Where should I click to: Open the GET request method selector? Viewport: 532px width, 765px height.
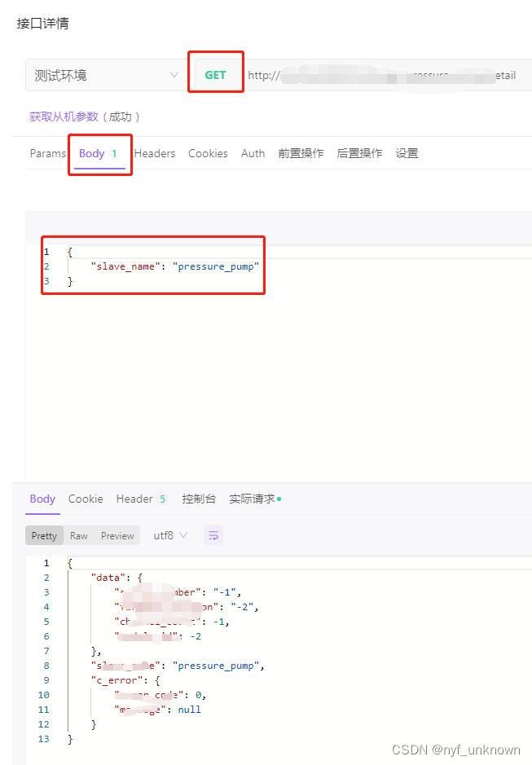coord(215,75)
